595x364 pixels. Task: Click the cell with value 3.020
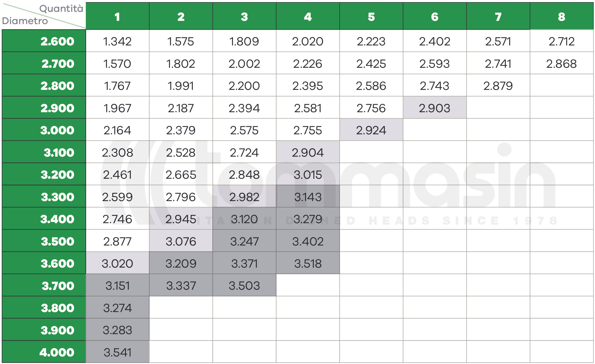pos(117,263)
